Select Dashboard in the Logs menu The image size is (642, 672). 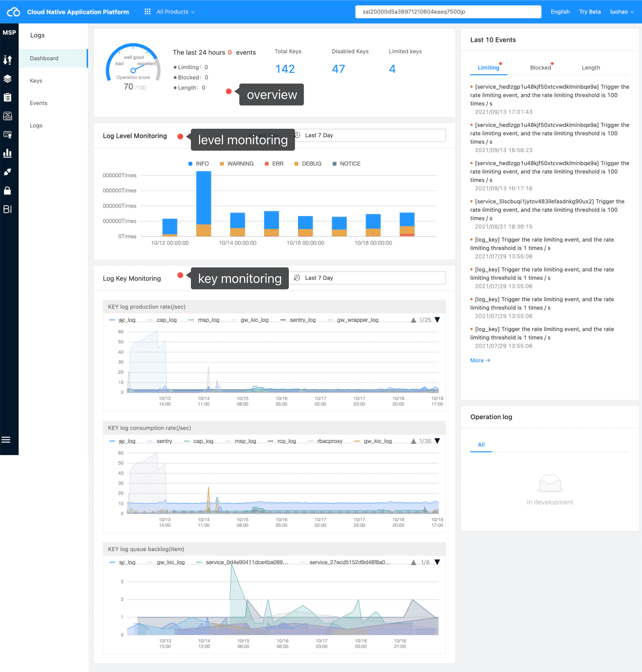(53, 58)
